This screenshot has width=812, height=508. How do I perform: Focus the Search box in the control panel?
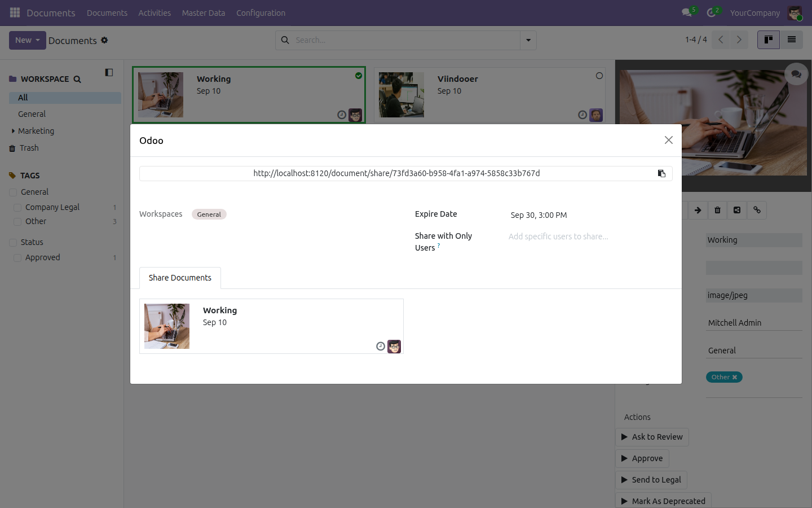click(x=405, y=40)
